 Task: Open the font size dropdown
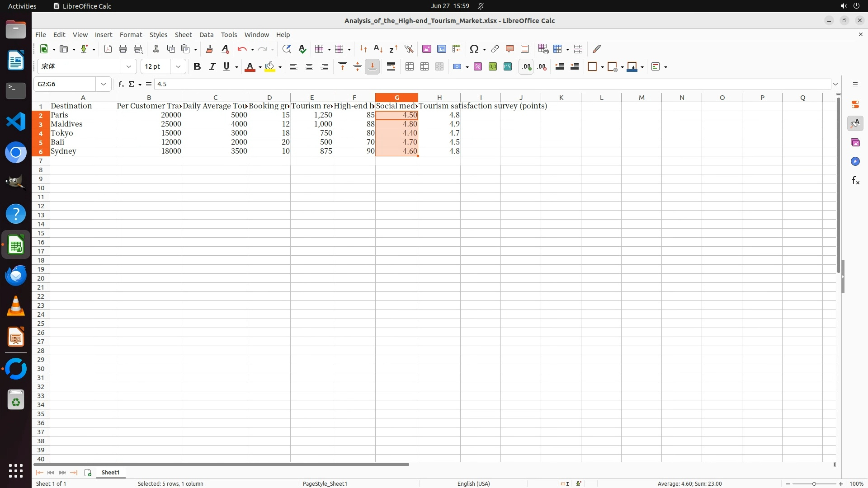[x=178, y=67]
